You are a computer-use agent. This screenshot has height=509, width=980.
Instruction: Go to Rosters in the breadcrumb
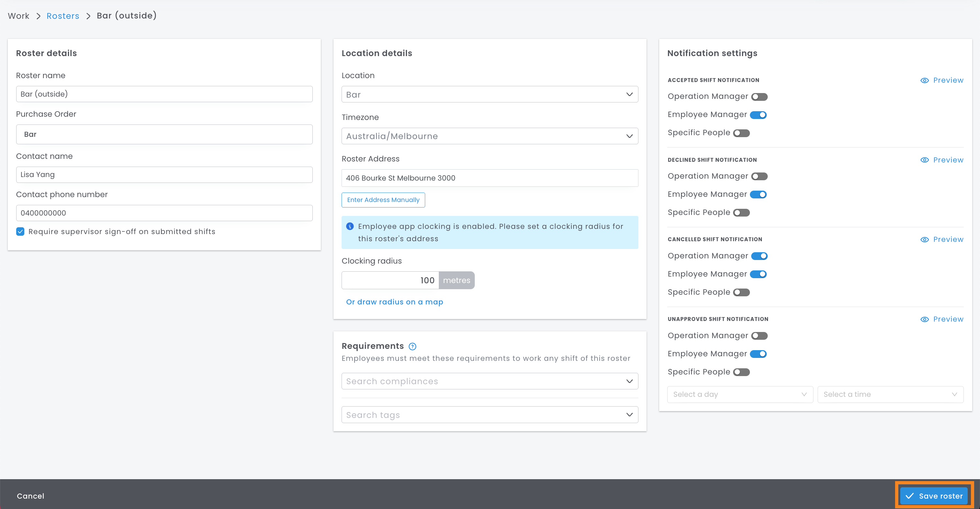pos(63,16)
